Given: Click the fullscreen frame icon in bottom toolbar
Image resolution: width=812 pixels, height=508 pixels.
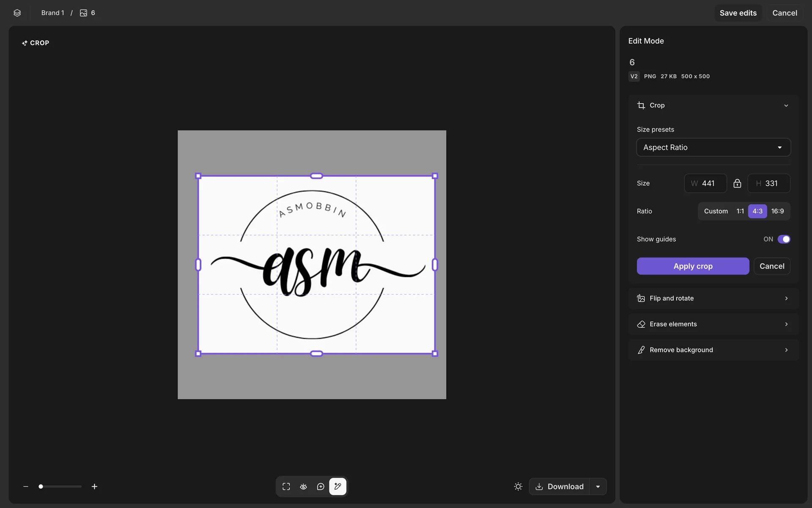Looking at the screenshot, I should [286, 486].
